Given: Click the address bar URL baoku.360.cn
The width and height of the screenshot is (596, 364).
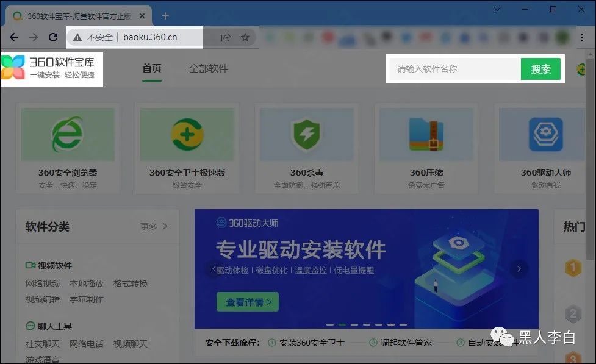Looking at the screenshot, I should 150,37.
